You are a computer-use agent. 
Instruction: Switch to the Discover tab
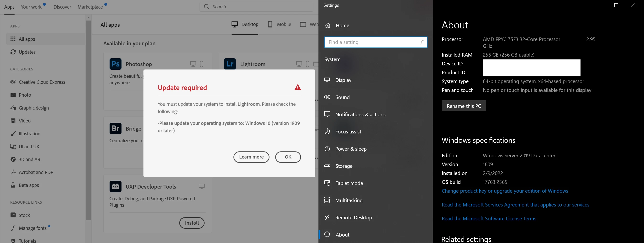(x=62, y=7)
